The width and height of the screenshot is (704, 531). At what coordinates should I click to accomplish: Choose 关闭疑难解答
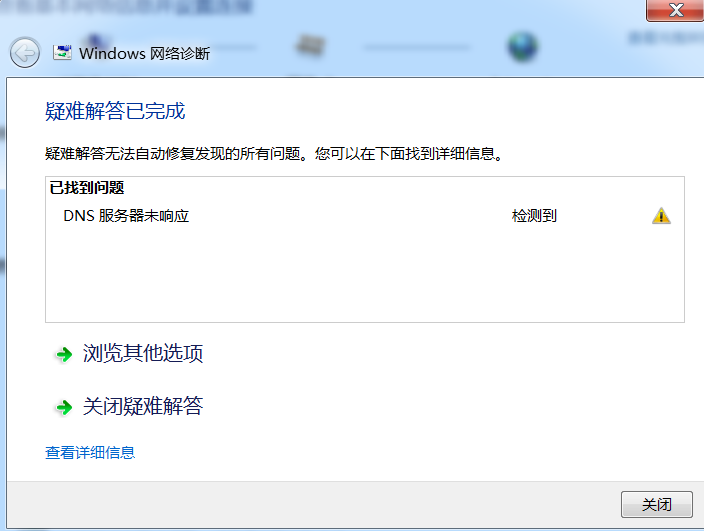pyautogui.click(x=143, y=406)
